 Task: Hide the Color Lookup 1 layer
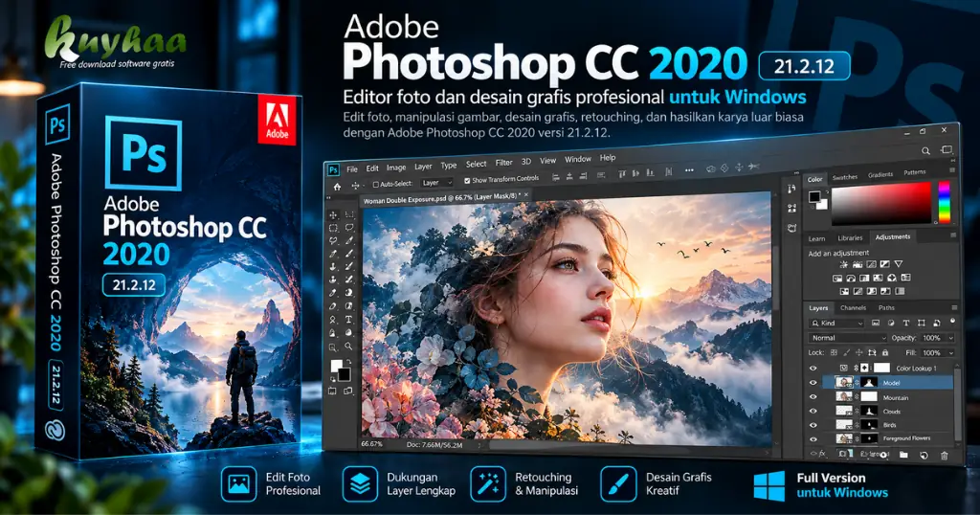pos(813,369)
